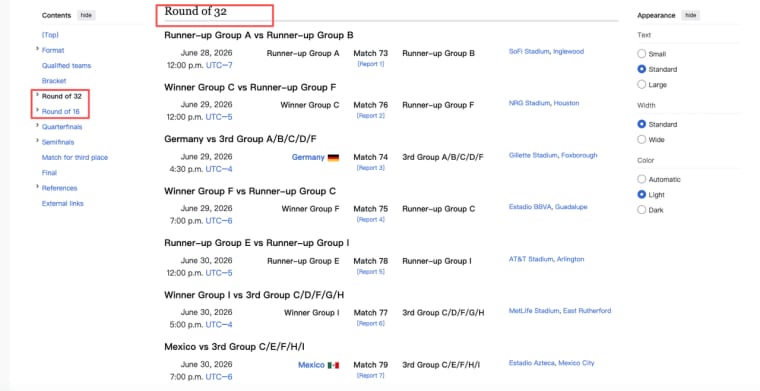
Task: Go to Final section in Contents
Action: 49,172
